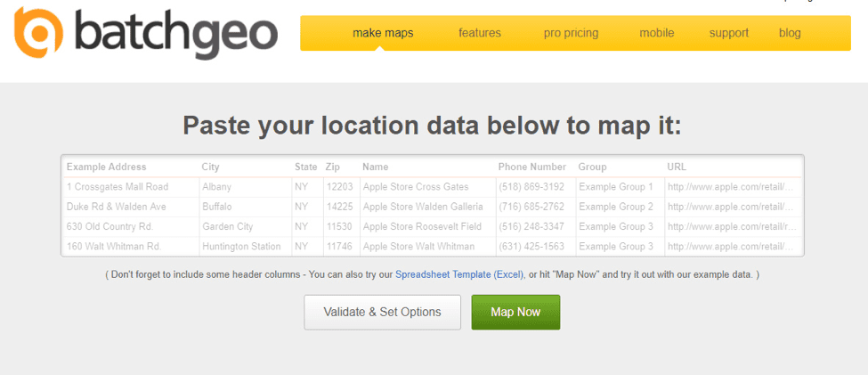The height and width of the screenshot is (375, 868).
Task: Click the Phone Number column header
Action: [x=532, y=167]
